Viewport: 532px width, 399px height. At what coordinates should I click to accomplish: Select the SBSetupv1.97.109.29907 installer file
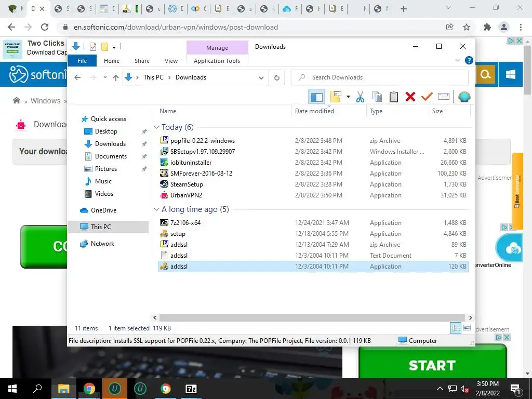[313, 151]
